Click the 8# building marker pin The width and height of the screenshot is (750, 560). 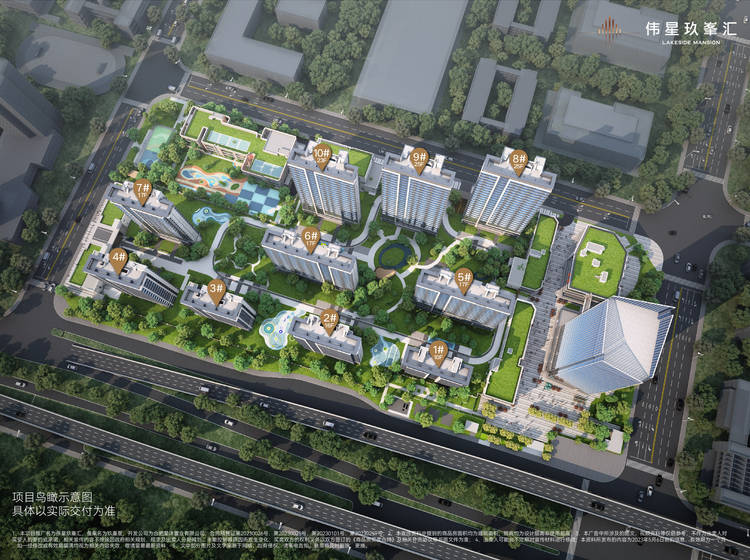point(519,161)
